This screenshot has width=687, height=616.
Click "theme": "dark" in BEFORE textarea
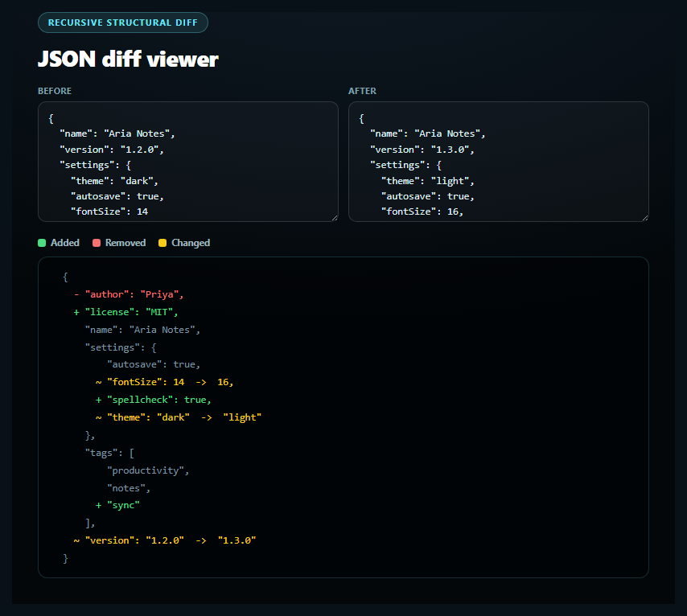click(114, 181)
